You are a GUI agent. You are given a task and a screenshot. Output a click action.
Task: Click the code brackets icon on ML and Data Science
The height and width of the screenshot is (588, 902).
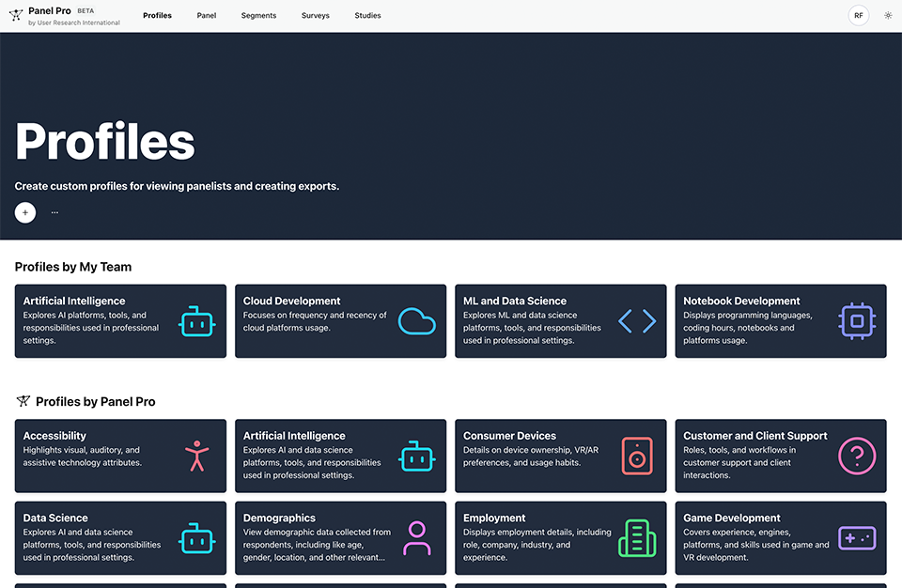pyautogui.click(x=636, y=320)
